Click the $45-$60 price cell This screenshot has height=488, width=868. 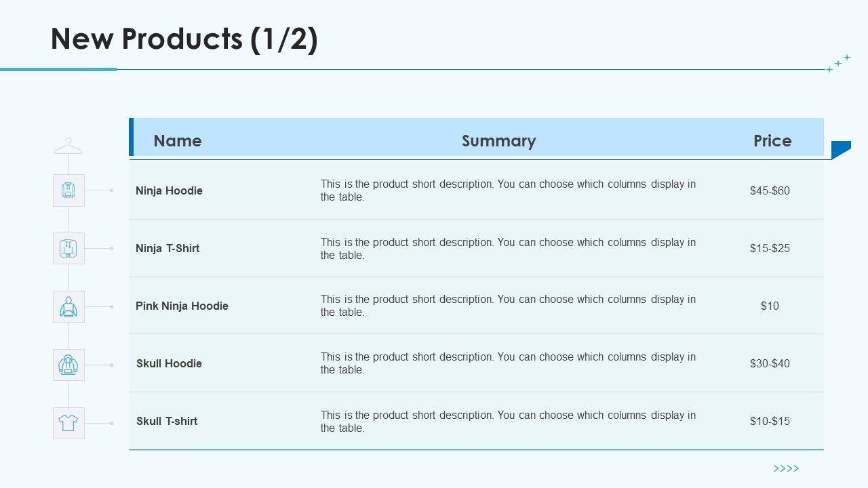coord(770,191)
